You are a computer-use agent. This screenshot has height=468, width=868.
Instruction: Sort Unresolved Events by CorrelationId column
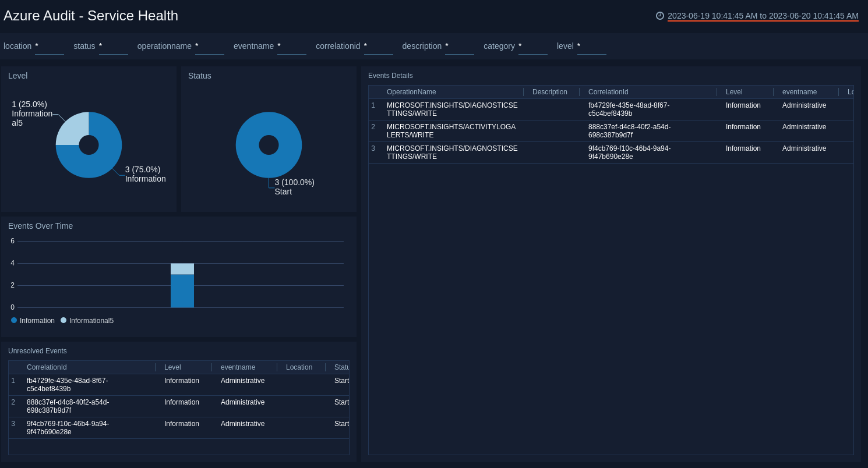[x=47, y=367]
